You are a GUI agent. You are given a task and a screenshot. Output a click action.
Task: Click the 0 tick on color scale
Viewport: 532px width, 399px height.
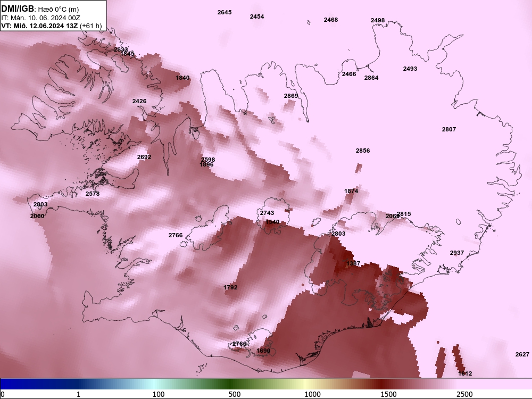2,394
